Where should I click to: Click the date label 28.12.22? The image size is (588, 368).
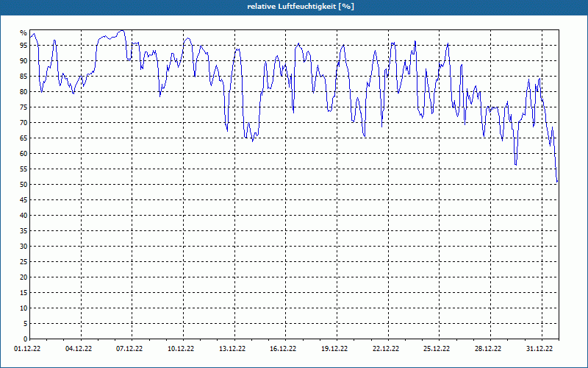click(488, 348)
